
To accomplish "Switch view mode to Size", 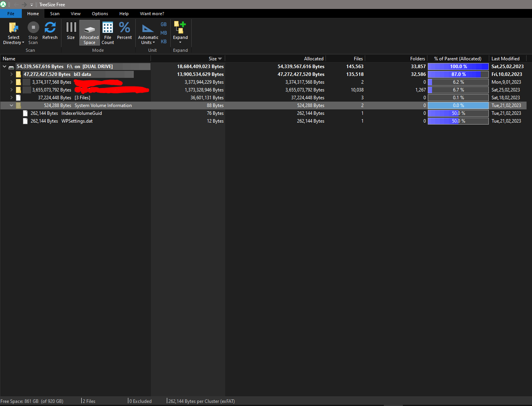I will click(71, 31).
